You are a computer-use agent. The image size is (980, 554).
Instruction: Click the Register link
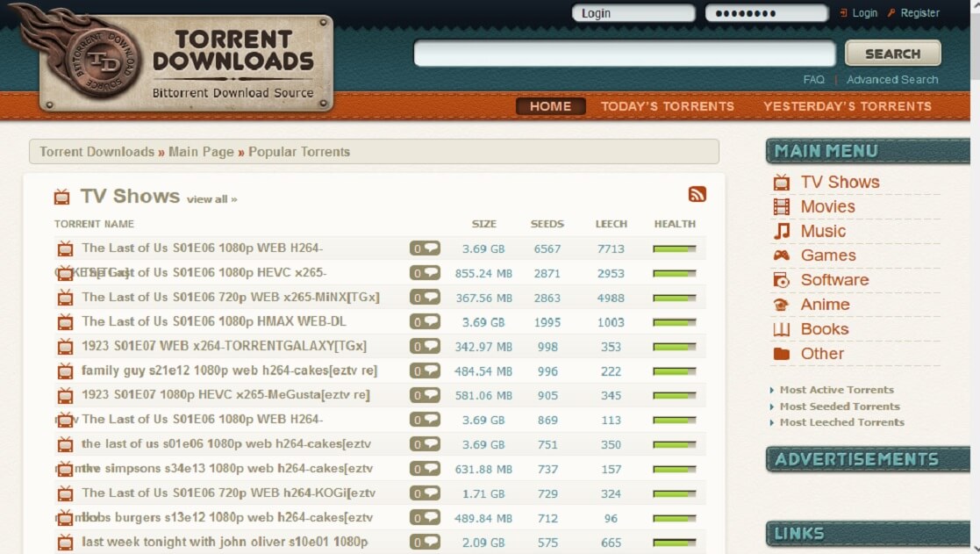pyautogui.click(x=919, y=13)
